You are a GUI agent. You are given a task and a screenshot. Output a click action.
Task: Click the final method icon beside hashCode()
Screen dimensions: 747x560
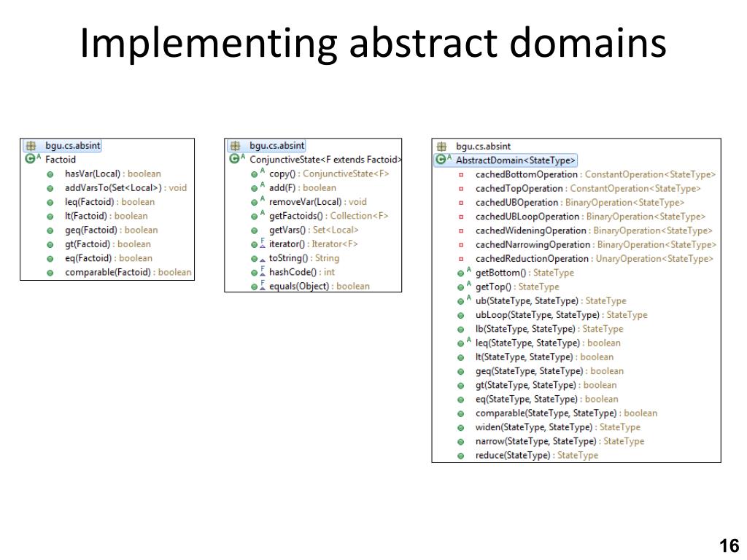258,272
